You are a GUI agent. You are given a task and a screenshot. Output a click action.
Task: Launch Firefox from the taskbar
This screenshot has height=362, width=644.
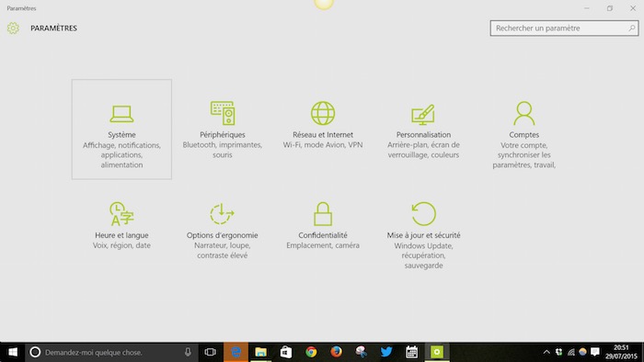[x=336, y=352]
